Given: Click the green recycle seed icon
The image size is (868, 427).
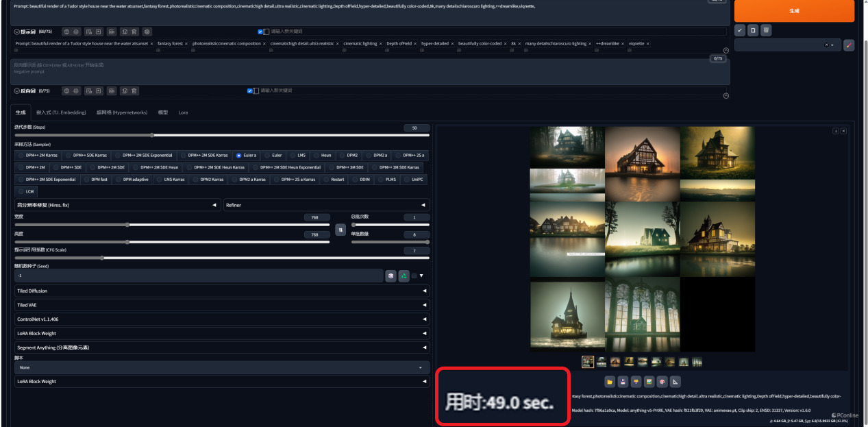Looking at the screenshot, I should point(404,276).
